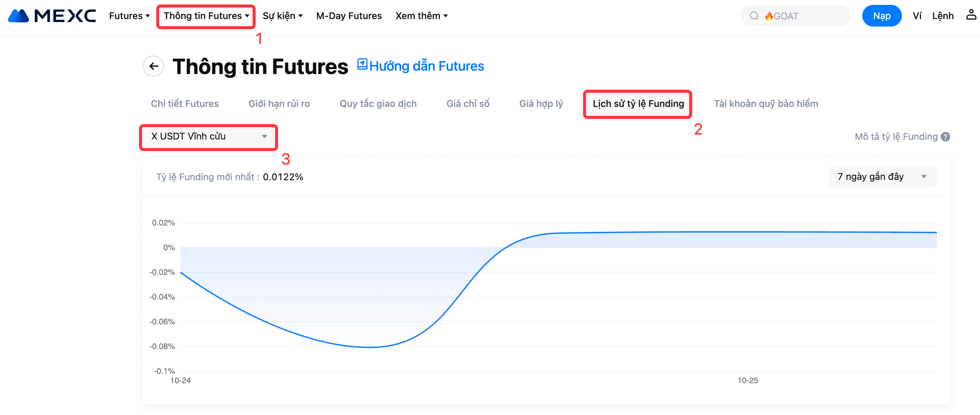Switch to Tài khoản quỹ bảo hiểm tab

click(765, 104)
